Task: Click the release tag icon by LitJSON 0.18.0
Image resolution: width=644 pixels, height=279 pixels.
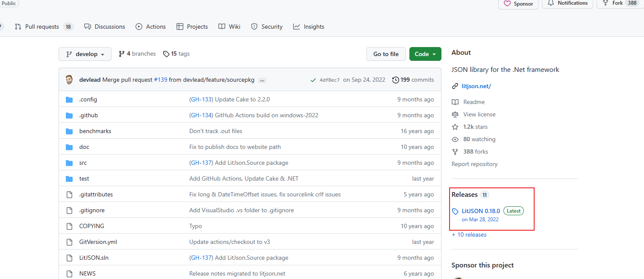Action: (x=455, y=211)
